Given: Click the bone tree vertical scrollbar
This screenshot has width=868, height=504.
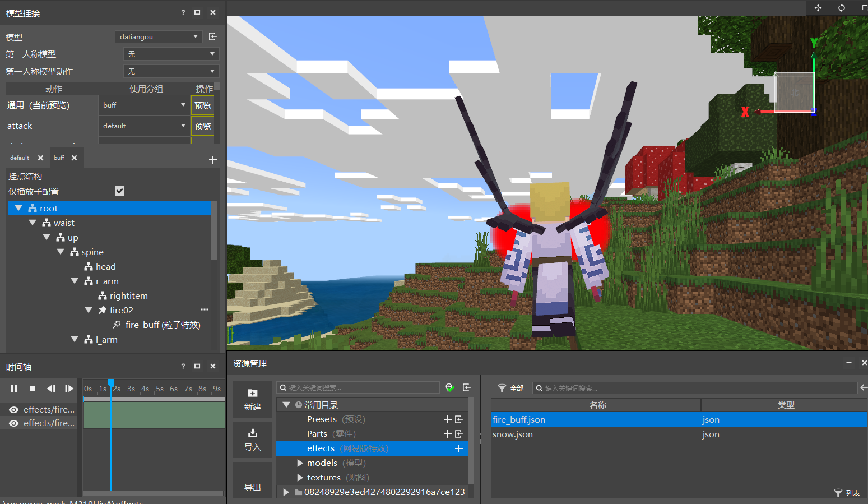Looking at the screenshot, I should [213, 230].
